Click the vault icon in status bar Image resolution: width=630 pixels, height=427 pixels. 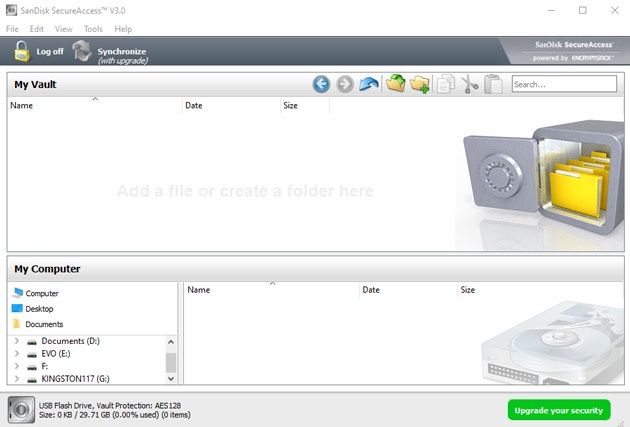pyautogui.click(x=21, y=409)
